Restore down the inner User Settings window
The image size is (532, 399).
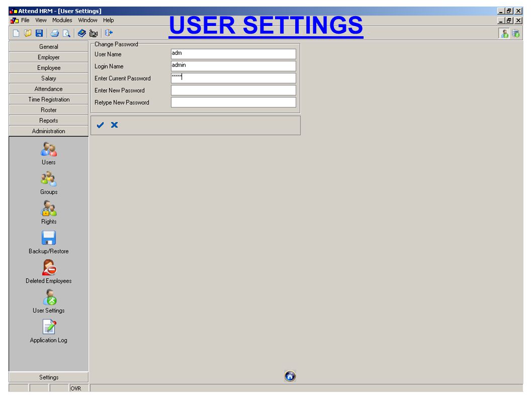[509, 20]
